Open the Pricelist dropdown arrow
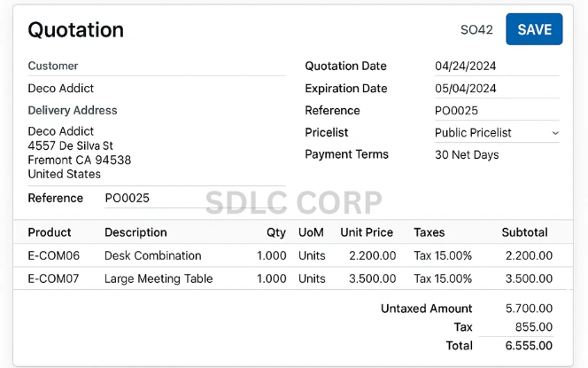This screenshot has height=368, width=588. (555, 133)
